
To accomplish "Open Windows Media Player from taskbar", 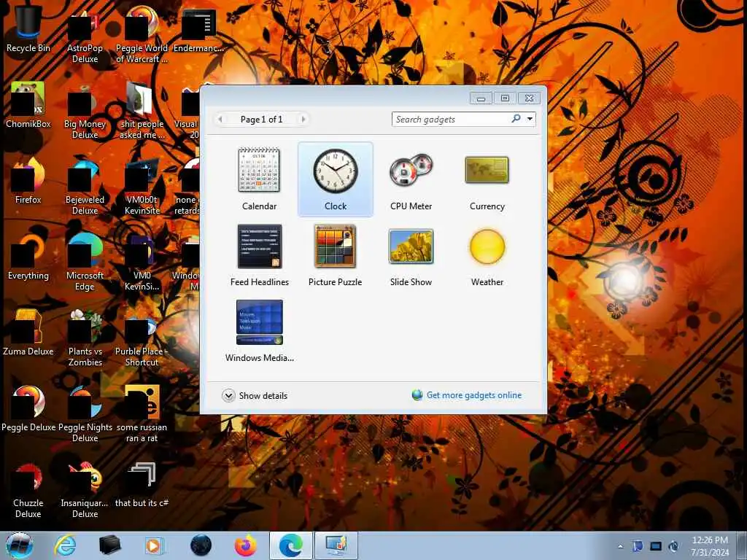I will pos(153,545).
